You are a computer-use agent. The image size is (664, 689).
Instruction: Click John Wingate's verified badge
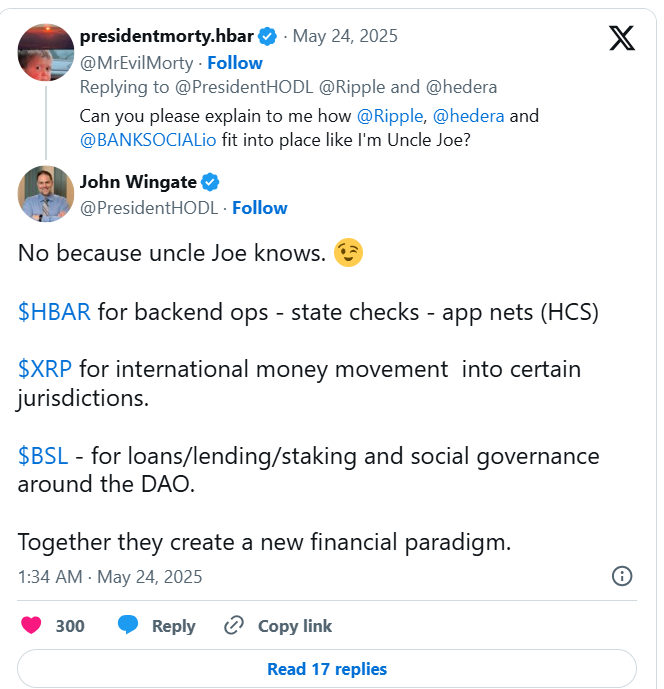[211, 182]
